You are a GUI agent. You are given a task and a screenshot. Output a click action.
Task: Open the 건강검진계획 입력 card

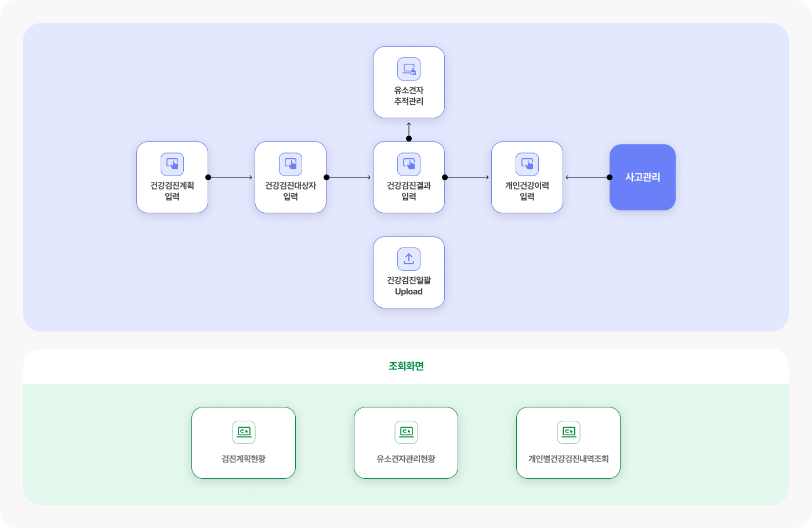coord(172,177)
